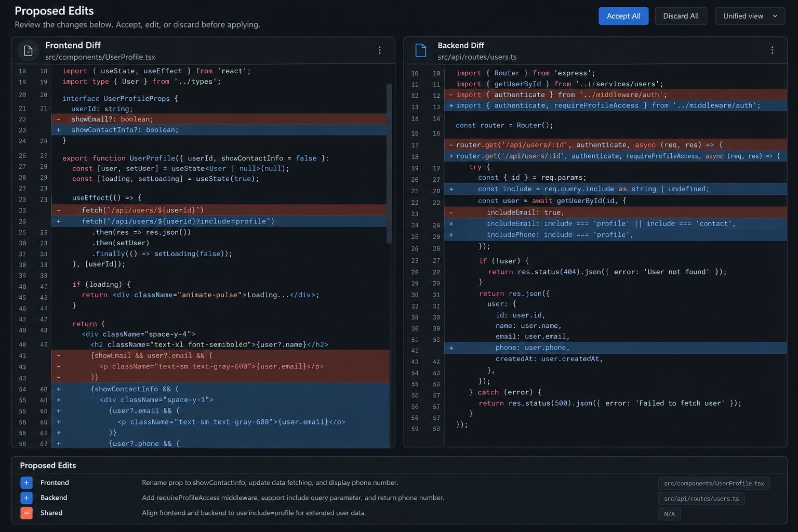This screenshot has height=532, width=798.
Task: Click the removed line '{showEmail && user?.email && ('
Action: coord(220,355)
